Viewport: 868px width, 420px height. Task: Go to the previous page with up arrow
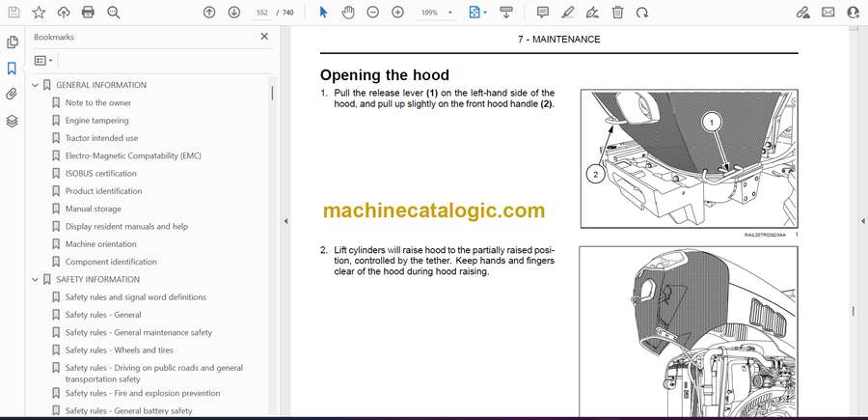coord(209,13)
